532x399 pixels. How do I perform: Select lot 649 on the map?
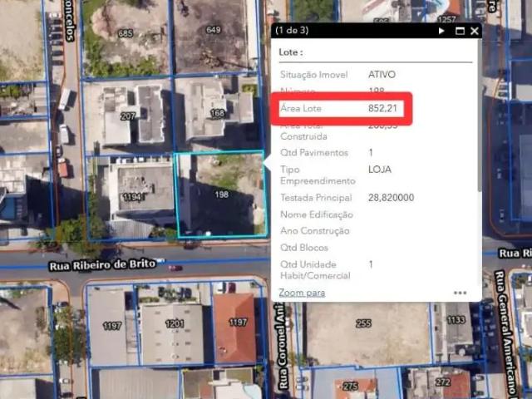[214, 30]
